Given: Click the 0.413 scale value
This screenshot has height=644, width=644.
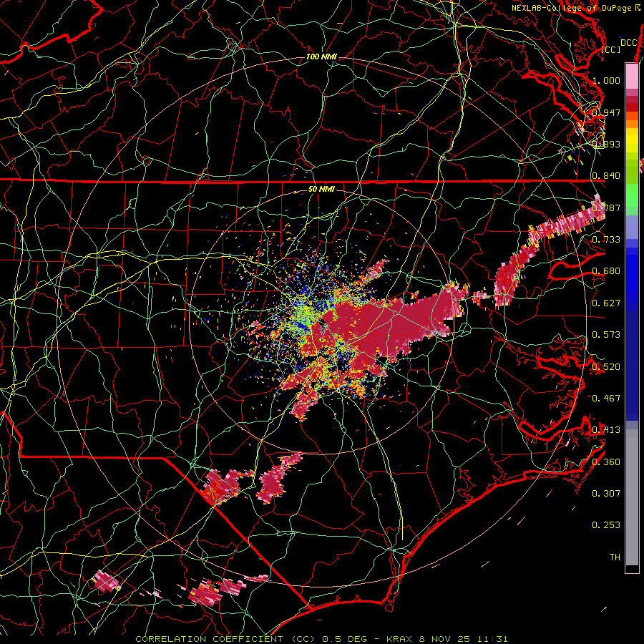Looking at the screenshot, I should pyautogui.click(x=606, y=429).
